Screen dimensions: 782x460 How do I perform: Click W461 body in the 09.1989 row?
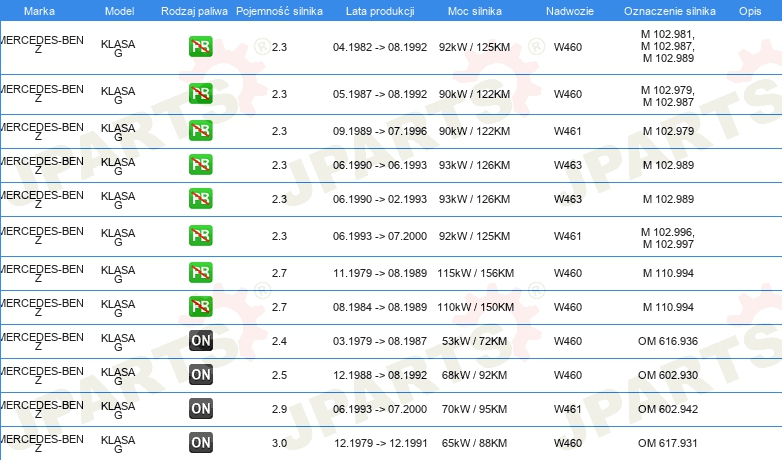pyautogui.click(x=568, y=131)
